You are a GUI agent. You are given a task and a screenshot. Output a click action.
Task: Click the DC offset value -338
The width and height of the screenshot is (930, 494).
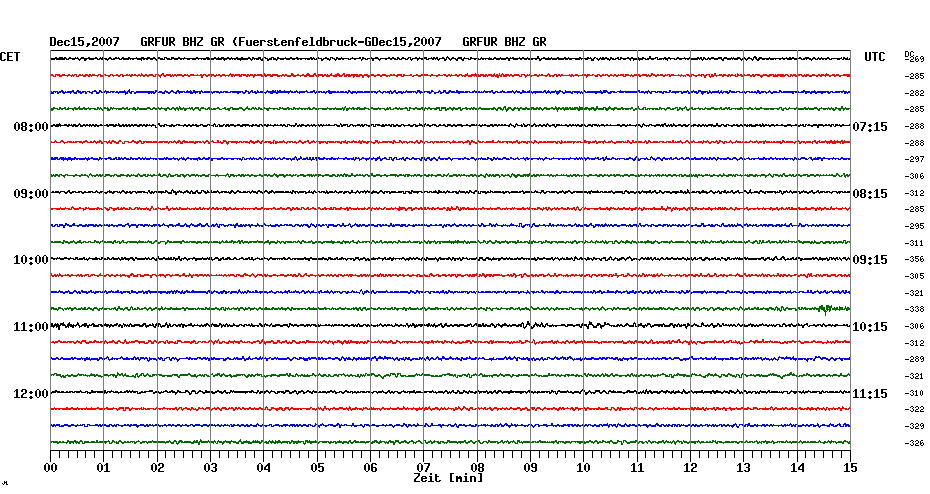pyautogui.click(x=914, y=310)
